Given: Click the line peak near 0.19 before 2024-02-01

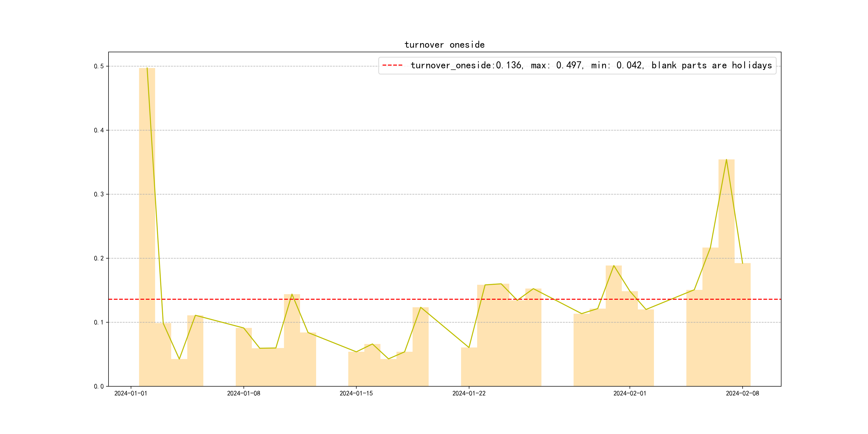Looking at the screenshot, I should 613,266.
